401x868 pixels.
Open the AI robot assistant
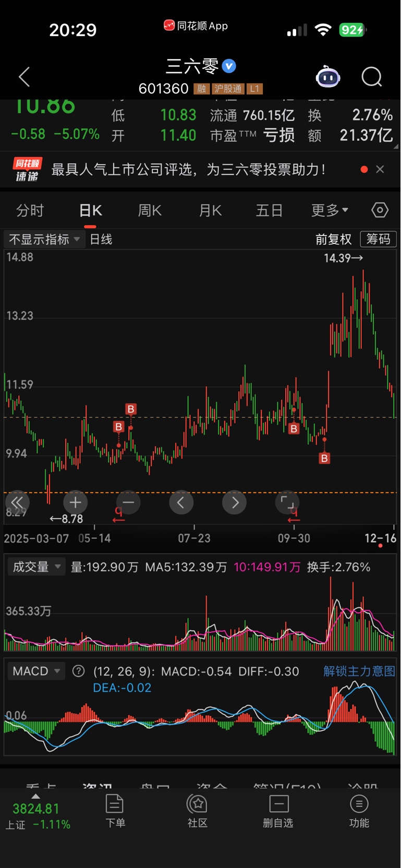(328, 77)
